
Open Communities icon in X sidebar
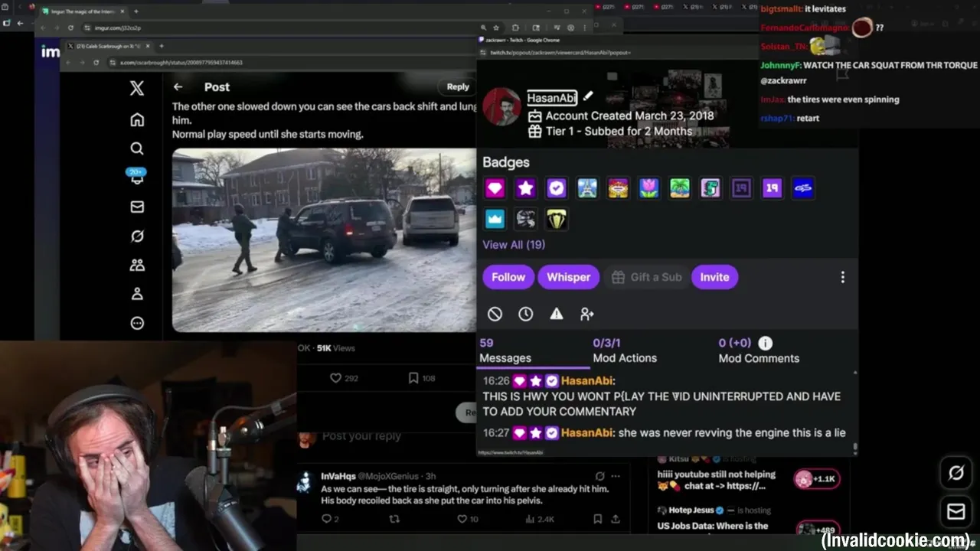pyautogui.click(x=137, y=265)
